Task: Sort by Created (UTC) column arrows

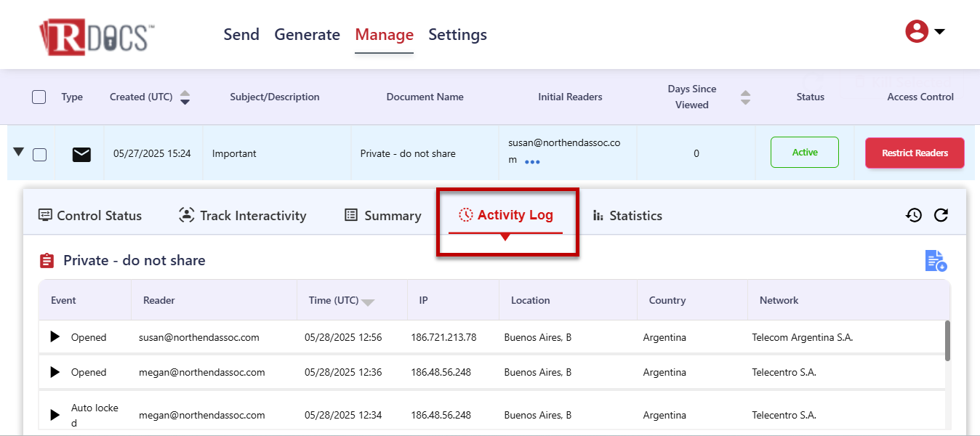Action: (185, 97)
